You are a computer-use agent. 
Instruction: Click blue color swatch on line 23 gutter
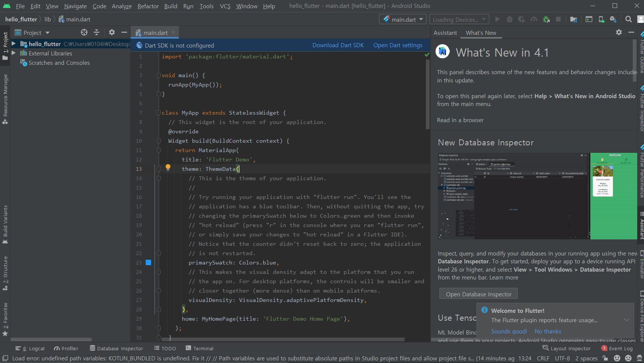click(x=148, y=262)
